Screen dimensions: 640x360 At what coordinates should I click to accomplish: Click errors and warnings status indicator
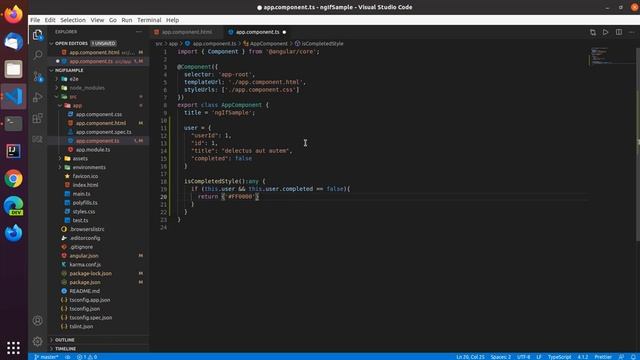87,357
